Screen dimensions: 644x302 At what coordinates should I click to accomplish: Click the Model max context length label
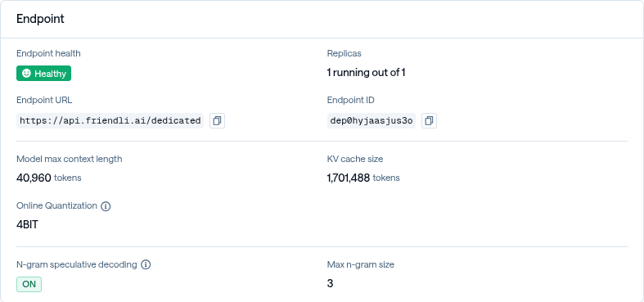click(70, 159)
